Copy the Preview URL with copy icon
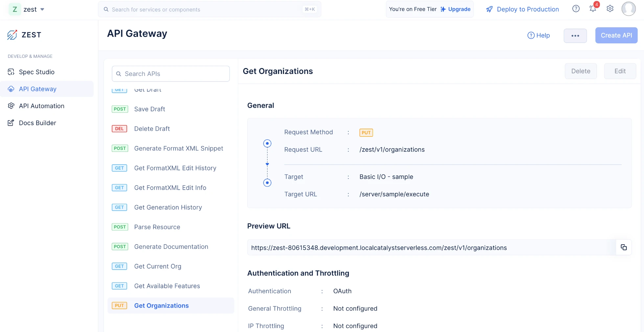The image size is (644, 332). coord(624,248)
